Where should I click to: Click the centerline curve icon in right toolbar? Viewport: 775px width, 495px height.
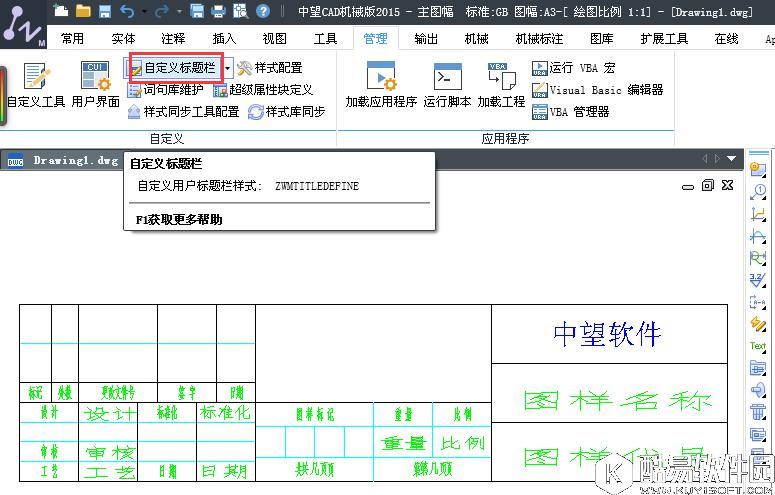pos(758,235)
